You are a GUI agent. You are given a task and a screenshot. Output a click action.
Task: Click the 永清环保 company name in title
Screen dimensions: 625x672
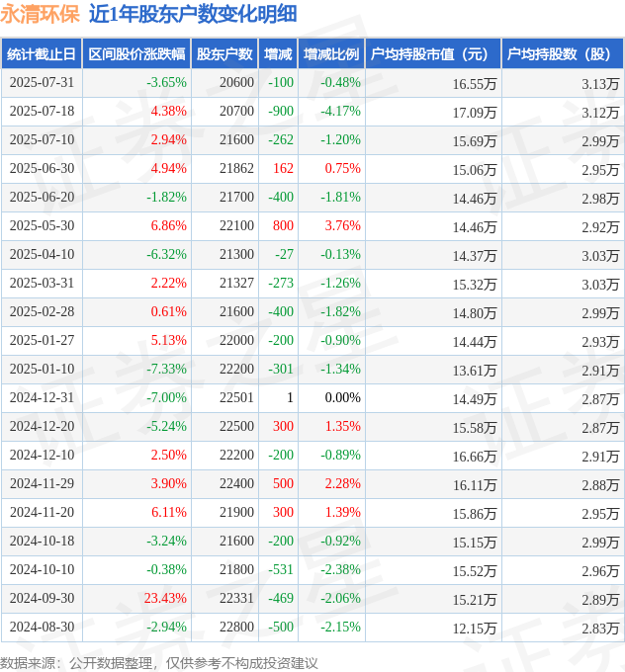point(40,14)
